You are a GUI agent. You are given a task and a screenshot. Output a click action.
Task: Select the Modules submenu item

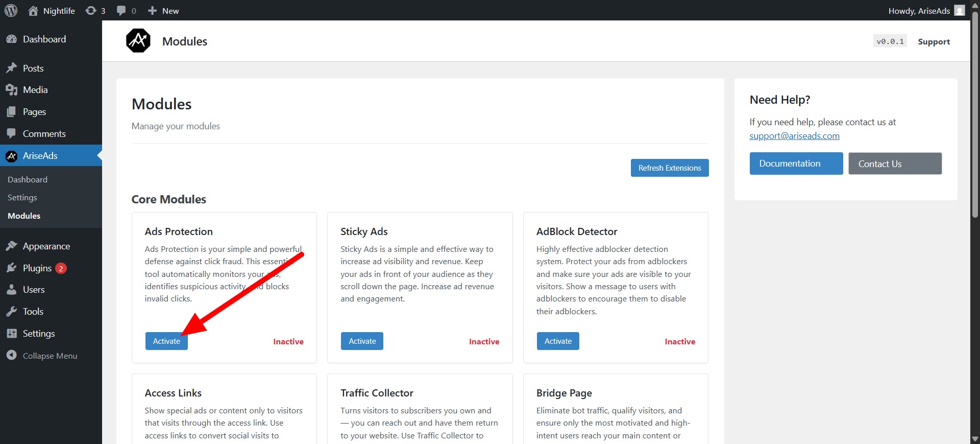tap(24, 216)
